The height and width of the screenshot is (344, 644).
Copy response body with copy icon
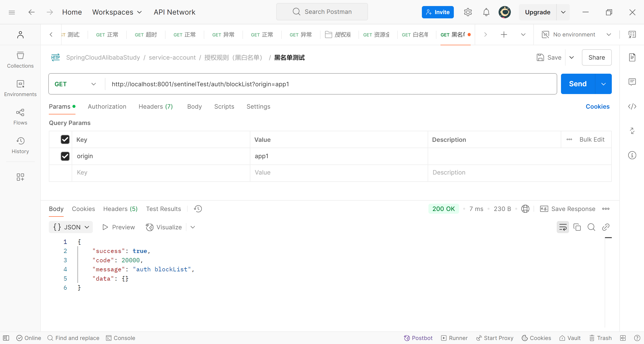pyautogui.click(x=577, y=227)
